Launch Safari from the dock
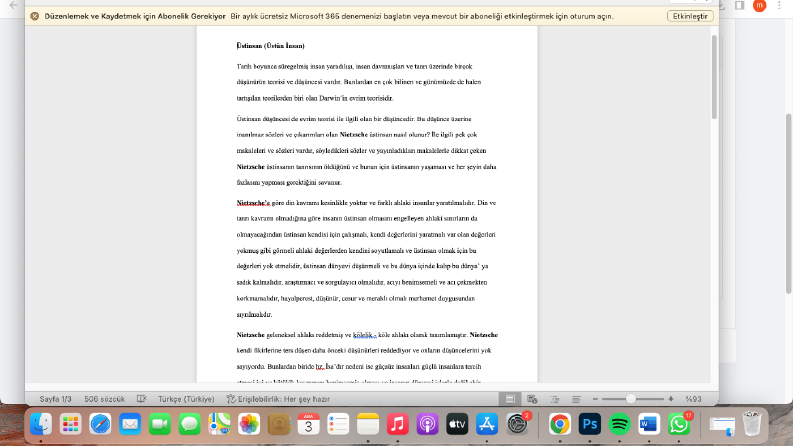793x446 pixels. click(x=100, y=424)
